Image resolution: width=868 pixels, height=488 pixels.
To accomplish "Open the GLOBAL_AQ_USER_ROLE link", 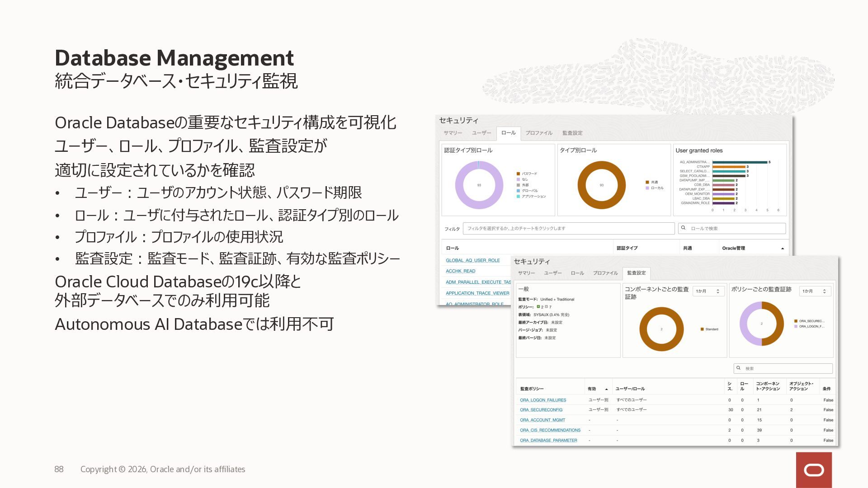I will pyautogui.click(x=472, y=260).
